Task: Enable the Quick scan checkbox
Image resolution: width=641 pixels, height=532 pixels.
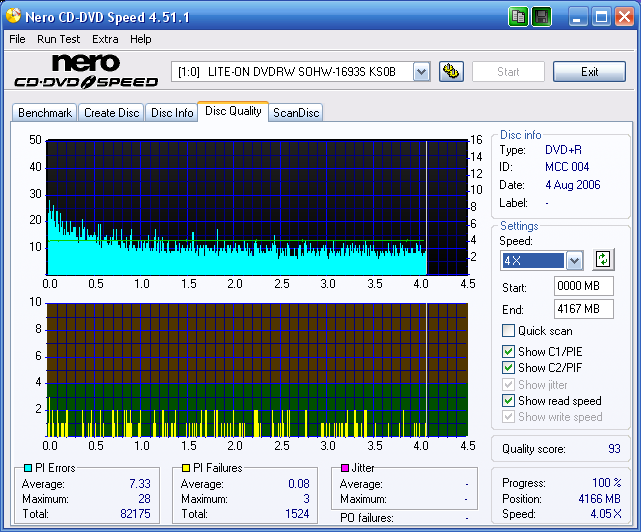Action: pos(508,330)
